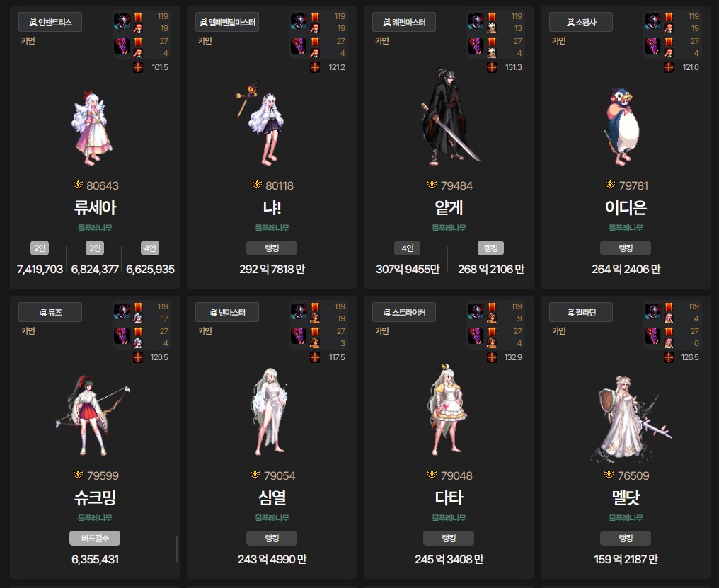The image size is (719, 588).
Task: Click the character name 다타
Action: [x=449, y=498]
